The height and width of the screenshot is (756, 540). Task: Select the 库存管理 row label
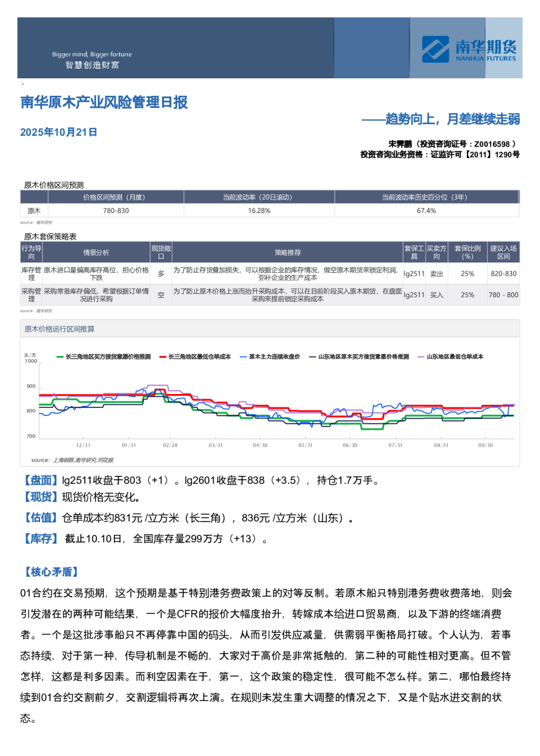pos(31,274)
